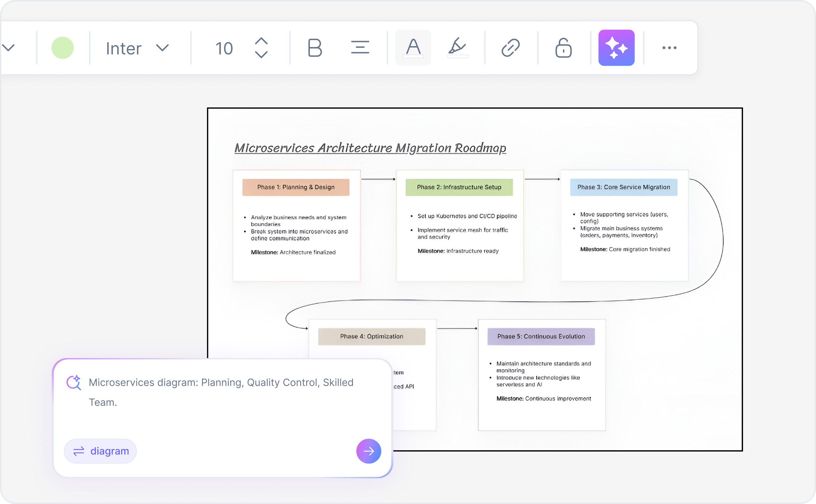Image resolution: width=816 pixels, height=504 pixels.
Task: Decrease the font size with the down arrow
Action: 261,55
